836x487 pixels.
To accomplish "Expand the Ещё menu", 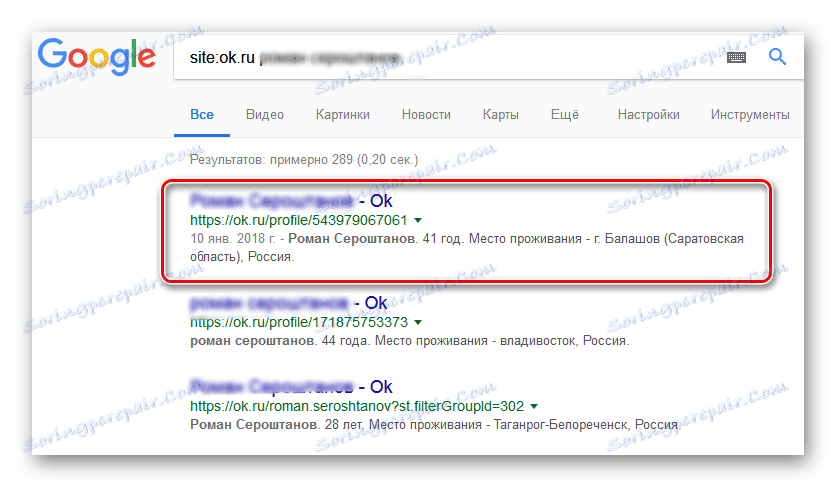I will pos(565,114).
